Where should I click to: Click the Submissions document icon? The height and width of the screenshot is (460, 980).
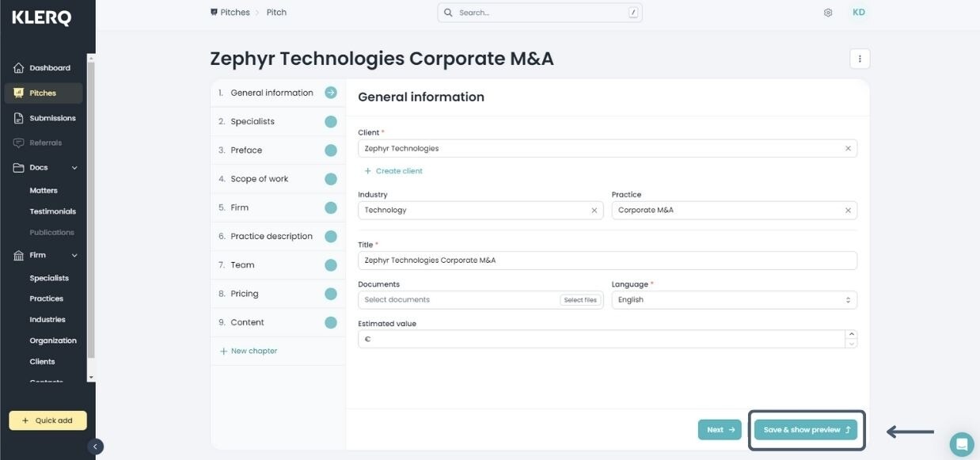coord(18,118)
